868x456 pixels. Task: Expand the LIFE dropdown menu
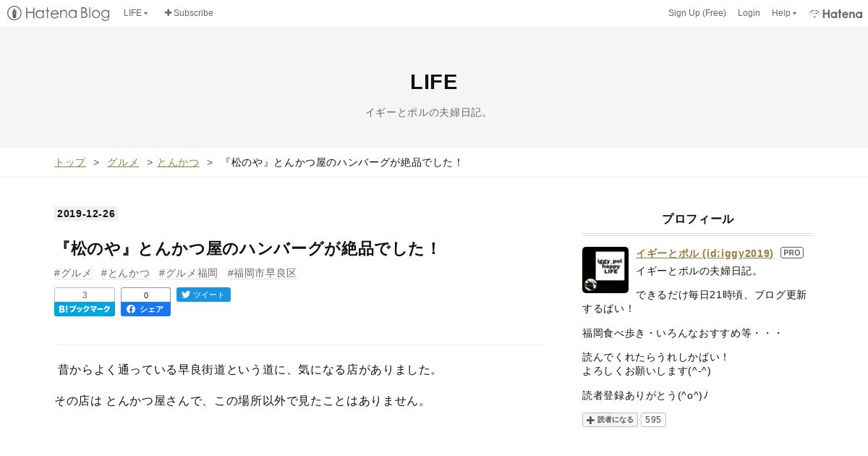pyautogui.click(x=135, y=13)
